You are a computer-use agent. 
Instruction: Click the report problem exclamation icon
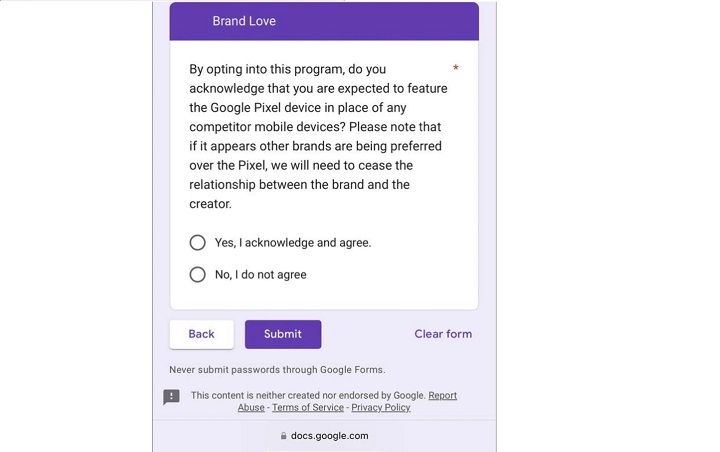pos(171,397)
